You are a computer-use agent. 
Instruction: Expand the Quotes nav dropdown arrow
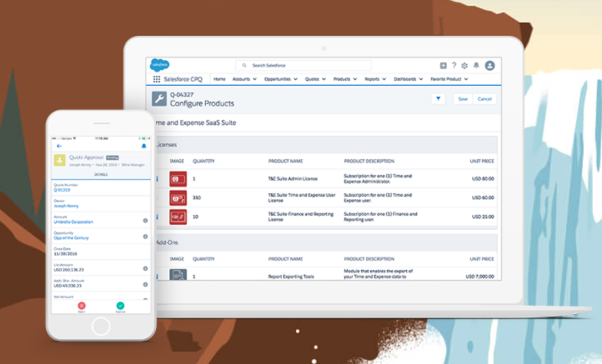pos(324,79)
